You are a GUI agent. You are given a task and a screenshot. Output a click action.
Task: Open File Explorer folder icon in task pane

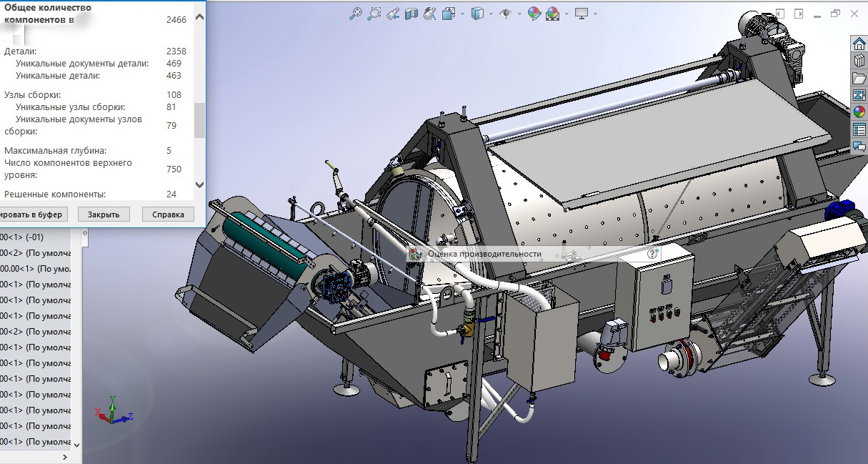click(859, 78)
